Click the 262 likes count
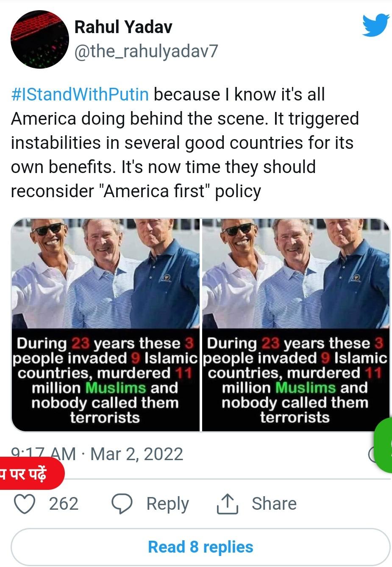392x567 pixels. tap(64, 504)
